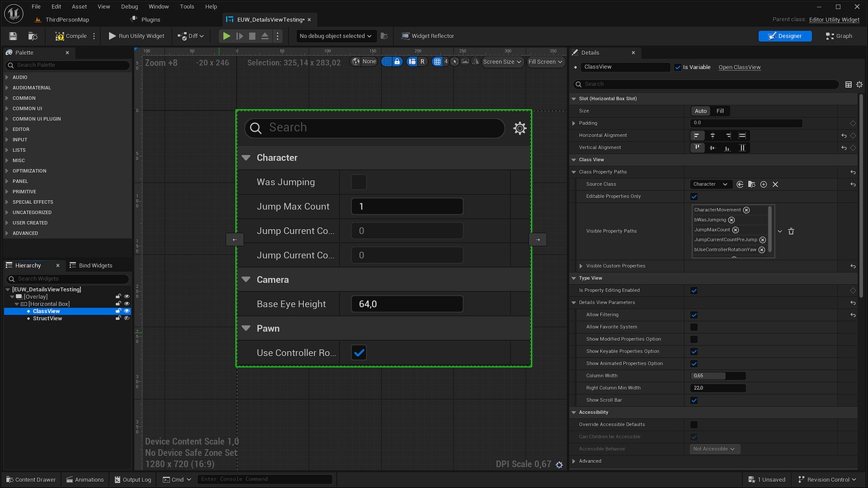Click the Stop simulation square button
868x488 pixels.
click(252, 36)
